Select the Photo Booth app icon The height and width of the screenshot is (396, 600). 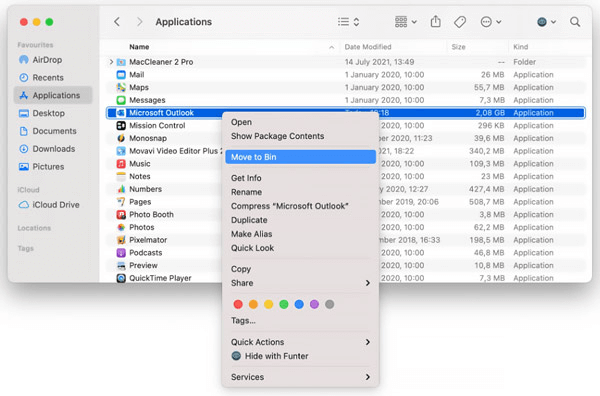click(121, 214)
